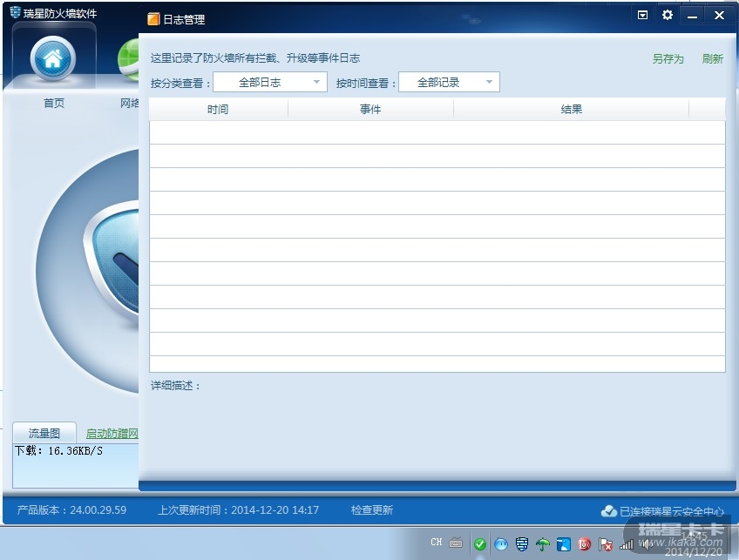Open the settings gear in title bar
739x560 pixels.
point(668,15)
